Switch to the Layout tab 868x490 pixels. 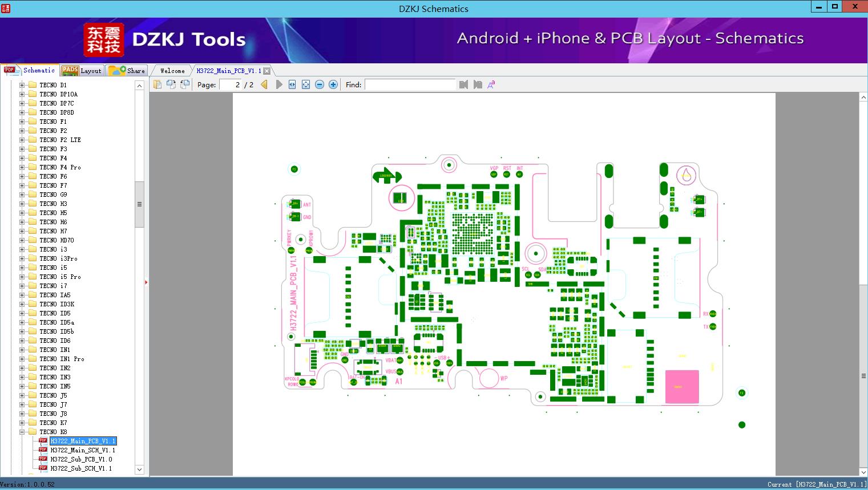tap(82, 71)
